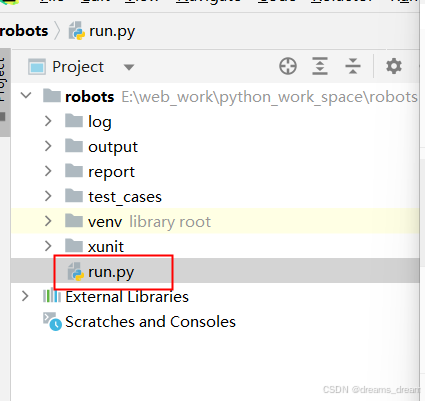The width and height of the screenshot is (425, 401).
Task: Collapse the robots root folder
Action: [x=26, y=96]
